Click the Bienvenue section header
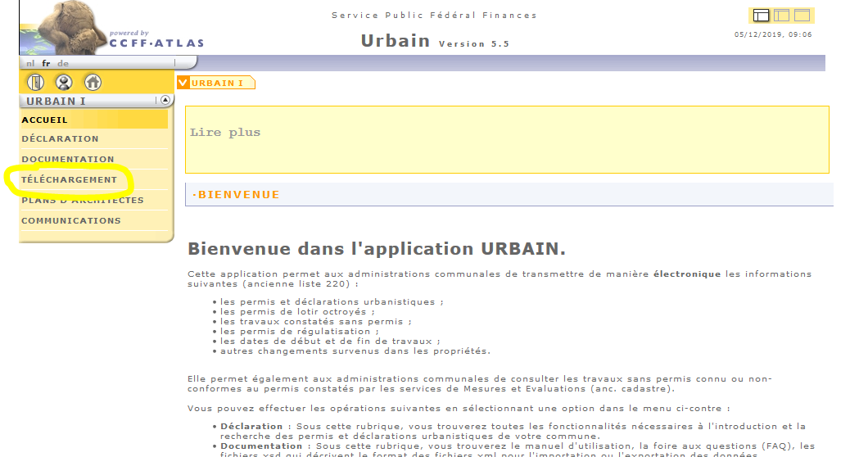This screenshot has width=868, height=457. (509, 194)
